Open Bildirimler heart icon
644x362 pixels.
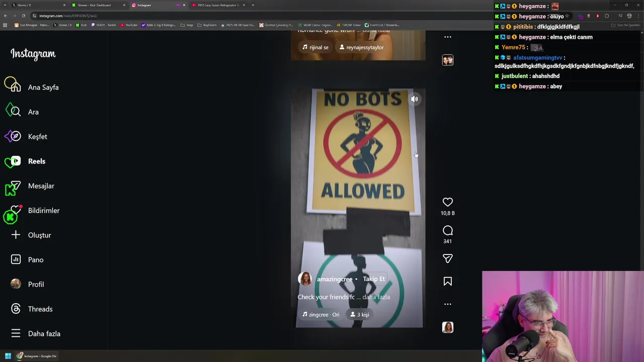16,211
